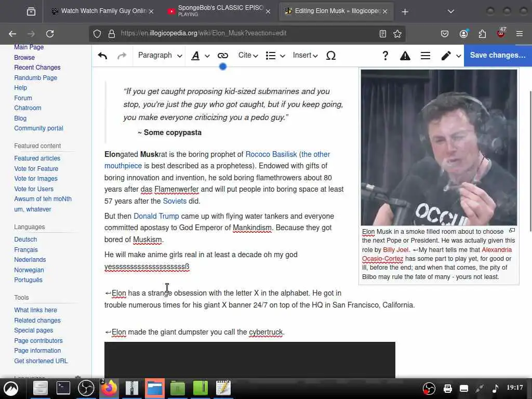
Task: Open Firefox View icon at tab bar
Action: coord(31,11)
